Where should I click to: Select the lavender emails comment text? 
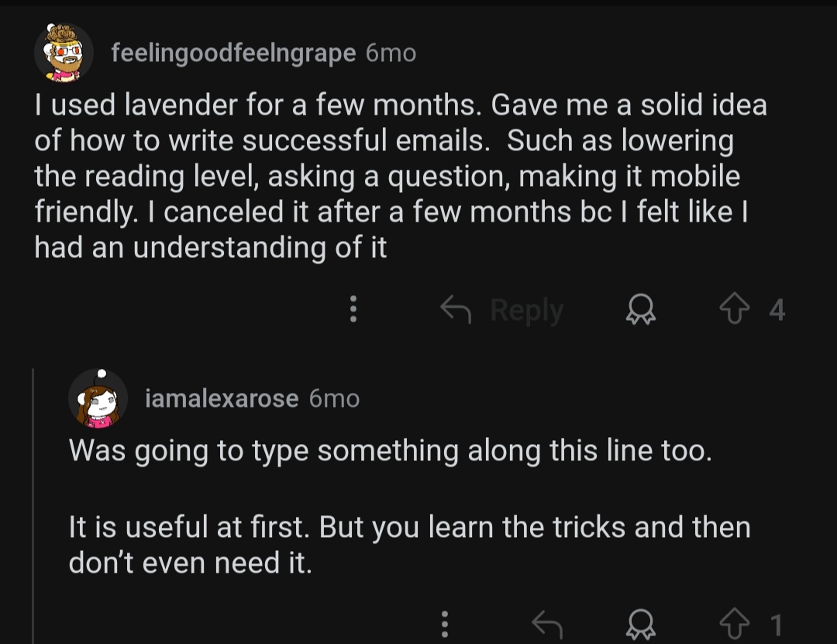[x=401, y=176]
